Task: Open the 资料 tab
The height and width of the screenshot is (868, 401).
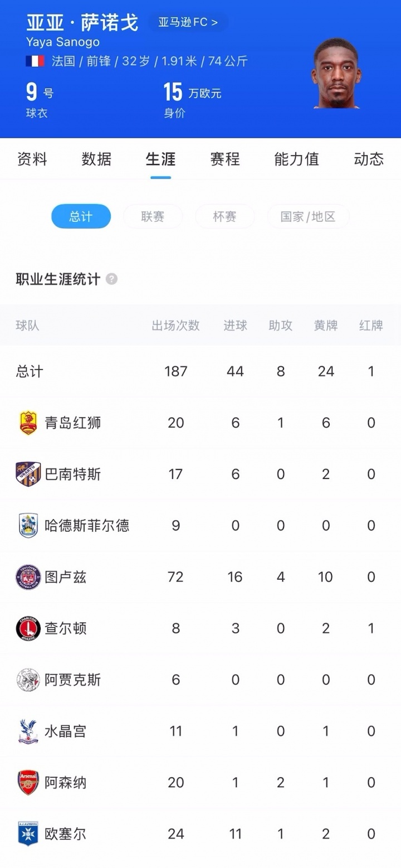Action: click(32, 159)
